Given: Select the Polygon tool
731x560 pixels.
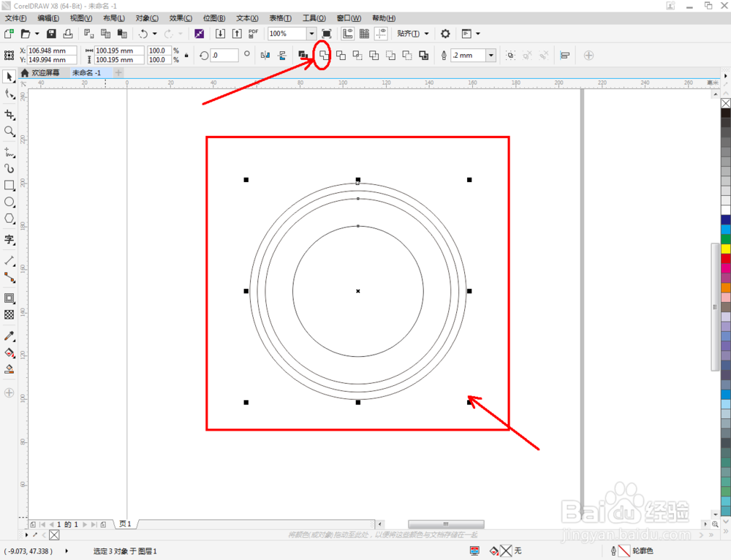Looking at the screenshot, I should tap(10, 219).
